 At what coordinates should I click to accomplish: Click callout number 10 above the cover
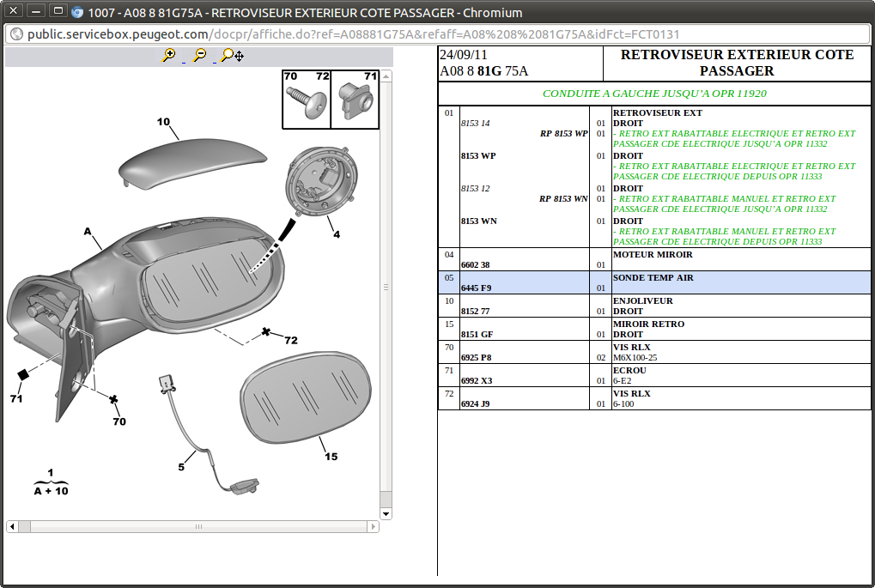tap(163, 122)
